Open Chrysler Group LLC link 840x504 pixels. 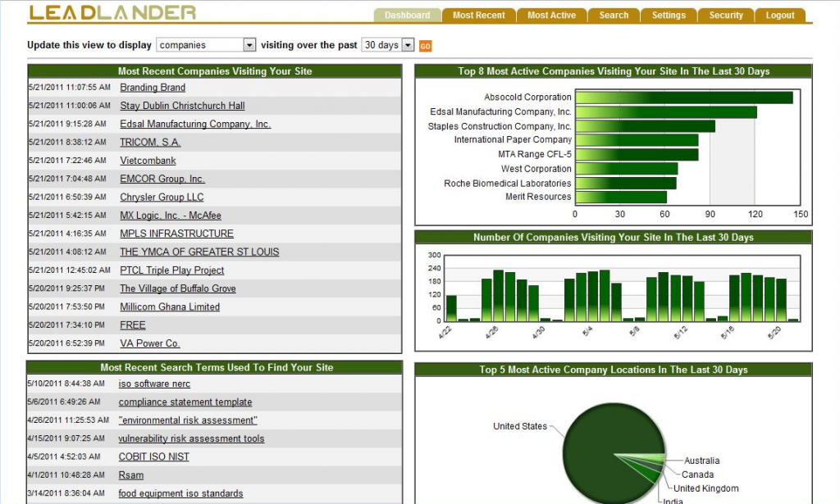(162, 197)
